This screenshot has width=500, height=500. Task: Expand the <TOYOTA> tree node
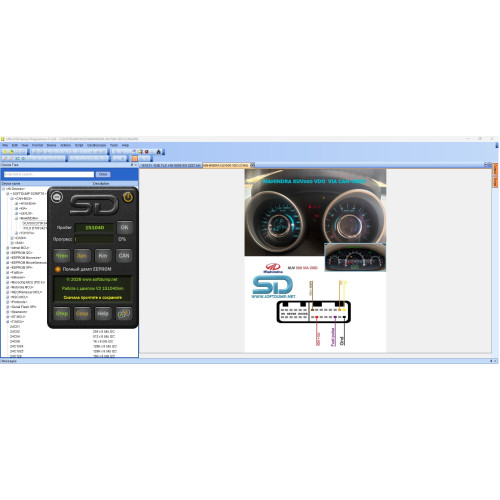click(16, 233)
